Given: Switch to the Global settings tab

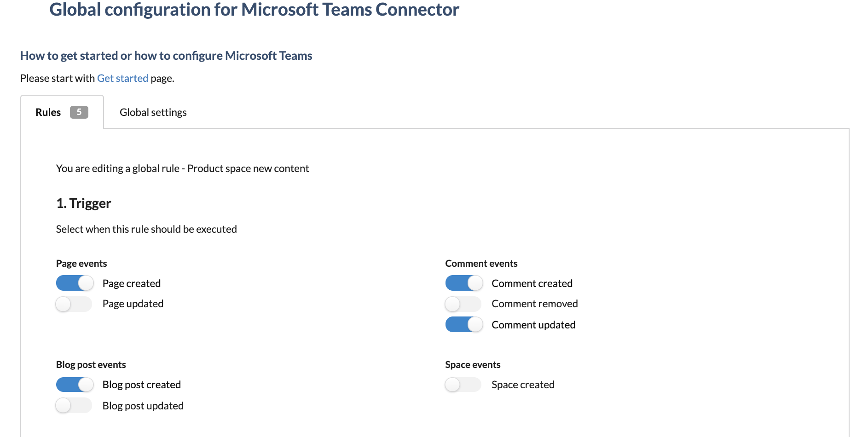Looking at the screenshot, I should coord(153,112).
